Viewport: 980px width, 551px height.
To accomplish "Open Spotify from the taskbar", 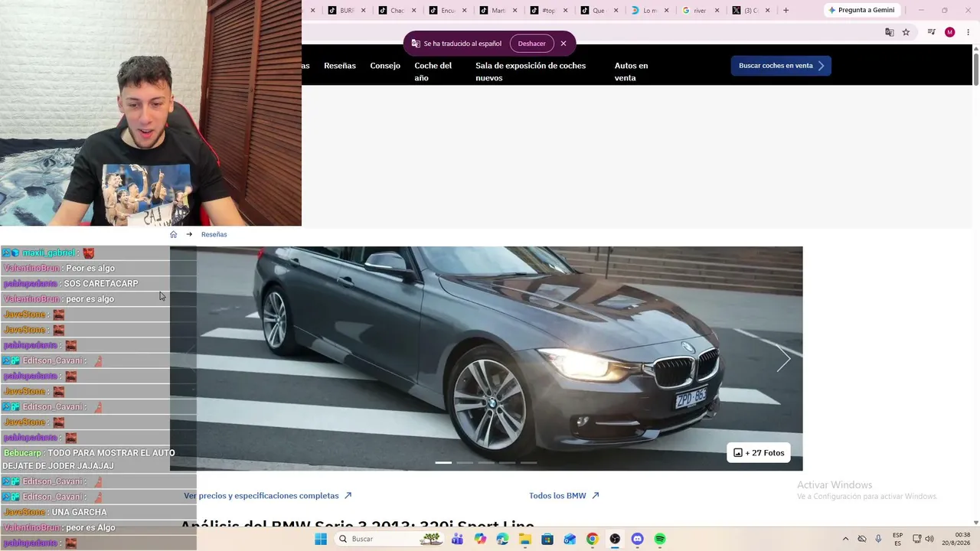I will (x=660, y=539).
